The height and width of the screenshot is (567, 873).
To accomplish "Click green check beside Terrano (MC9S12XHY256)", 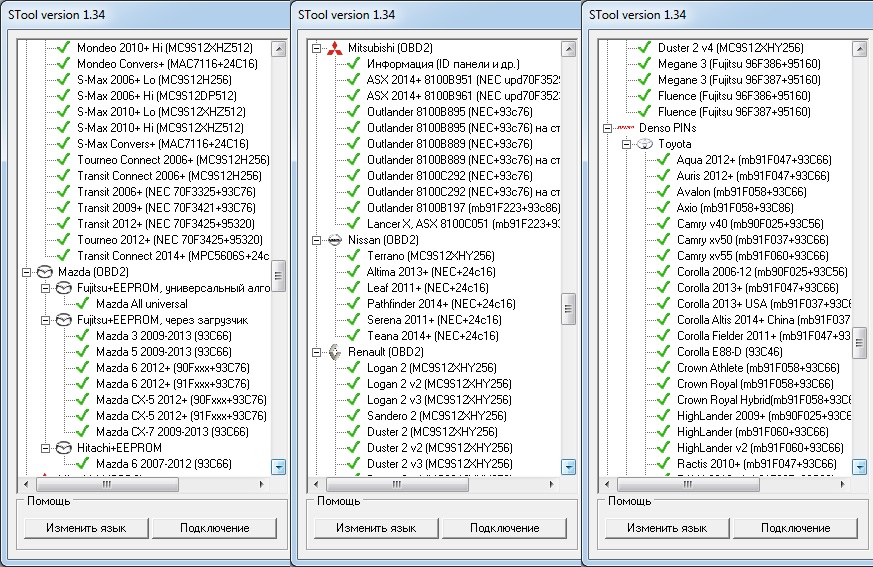I will pyautogui.click(x=353, y=256).
